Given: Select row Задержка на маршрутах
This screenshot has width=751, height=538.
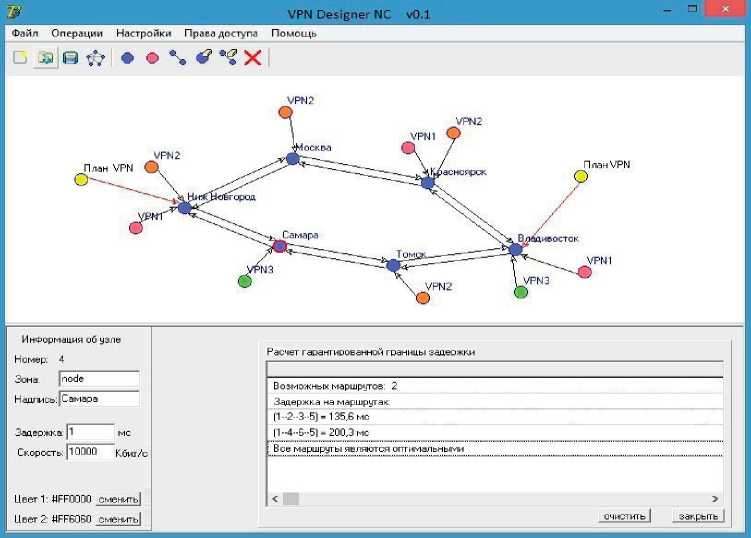Looking at the screenshot, I should tap(495, 401).
